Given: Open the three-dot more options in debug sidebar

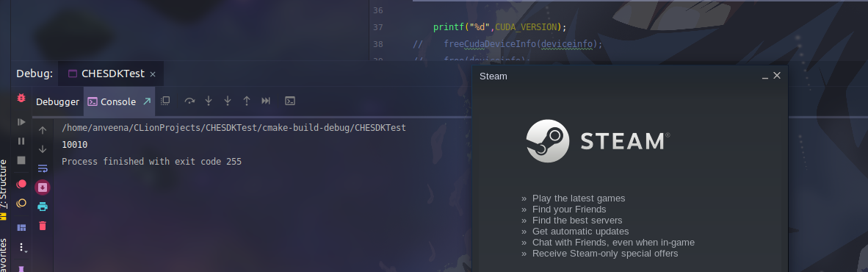Looking at the screenshot, I should (x=22, y=247).
